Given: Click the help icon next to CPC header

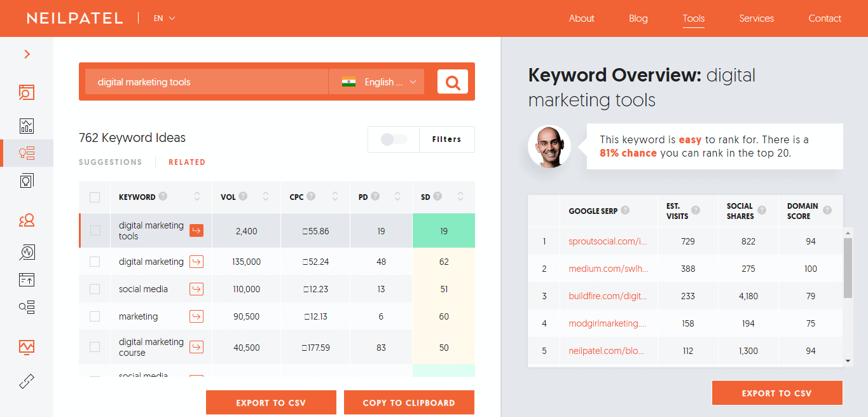Looking at the screenshot, I should tap(311, 197).
